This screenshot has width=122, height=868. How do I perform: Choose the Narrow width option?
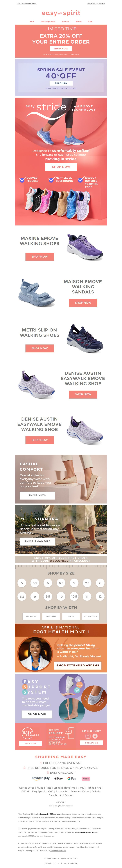click(x=31, y=616)
